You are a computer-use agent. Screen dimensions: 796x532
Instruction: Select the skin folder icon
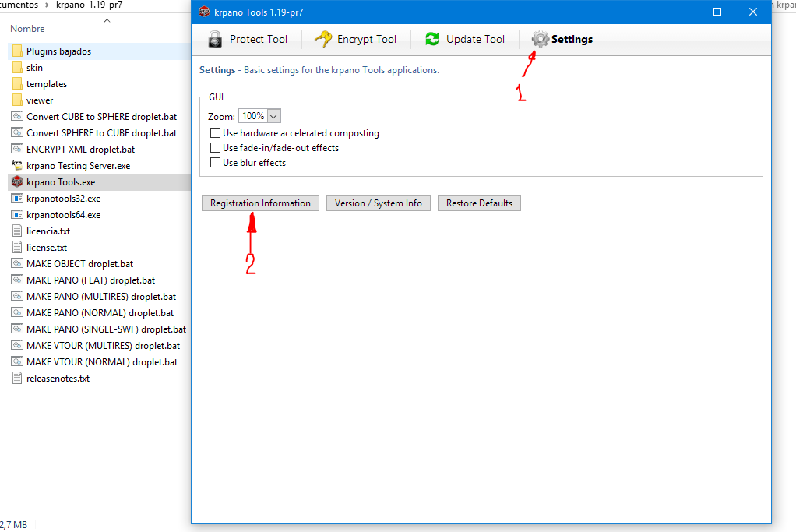coord(17,68)
